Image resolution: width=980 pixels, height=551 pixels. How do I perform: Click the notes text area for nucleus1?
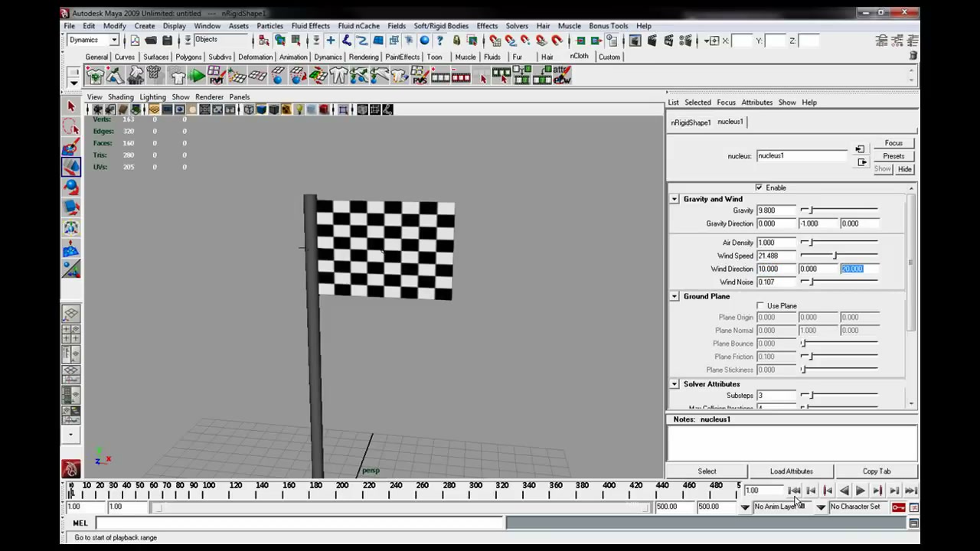point(792,443)
